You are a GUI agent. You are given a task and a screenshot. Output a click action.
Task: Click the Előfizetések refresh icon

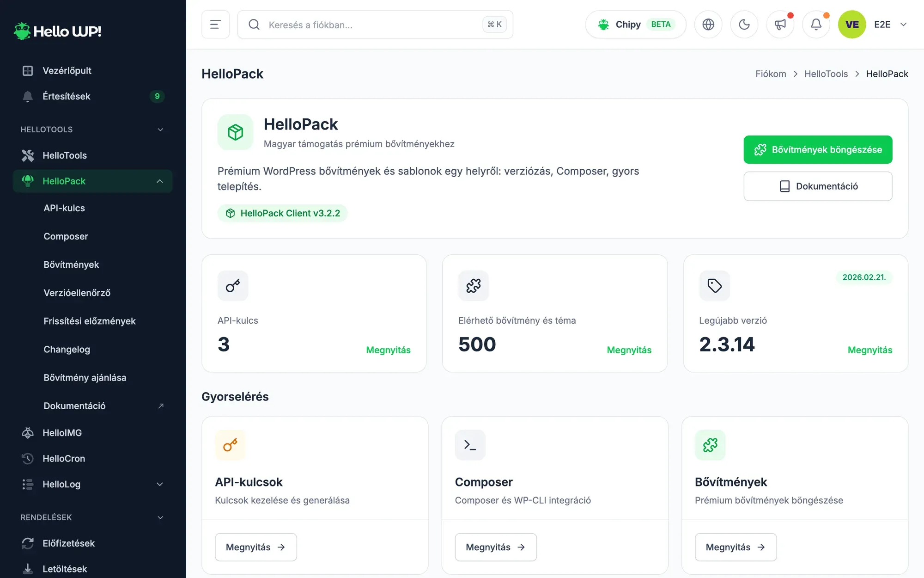(28, 543)
